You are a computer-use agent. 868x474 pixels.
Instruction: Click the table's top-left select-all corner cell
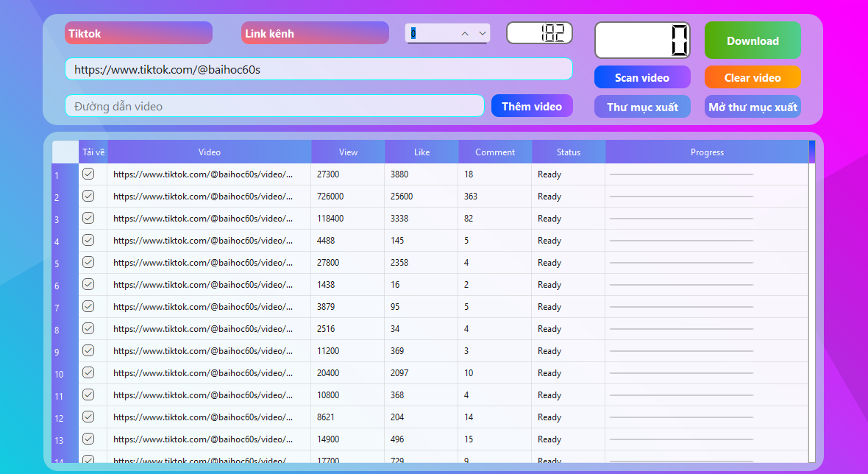[x=65, y=152]
